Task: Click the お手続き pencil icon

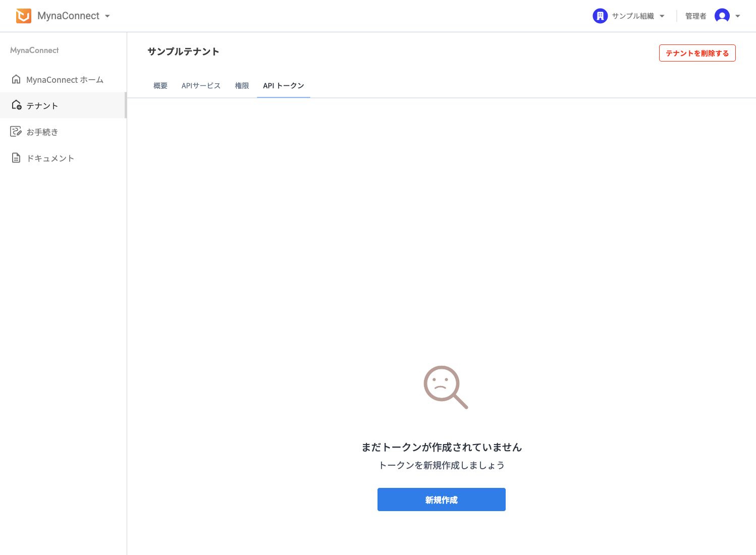Action: [16, 132]
